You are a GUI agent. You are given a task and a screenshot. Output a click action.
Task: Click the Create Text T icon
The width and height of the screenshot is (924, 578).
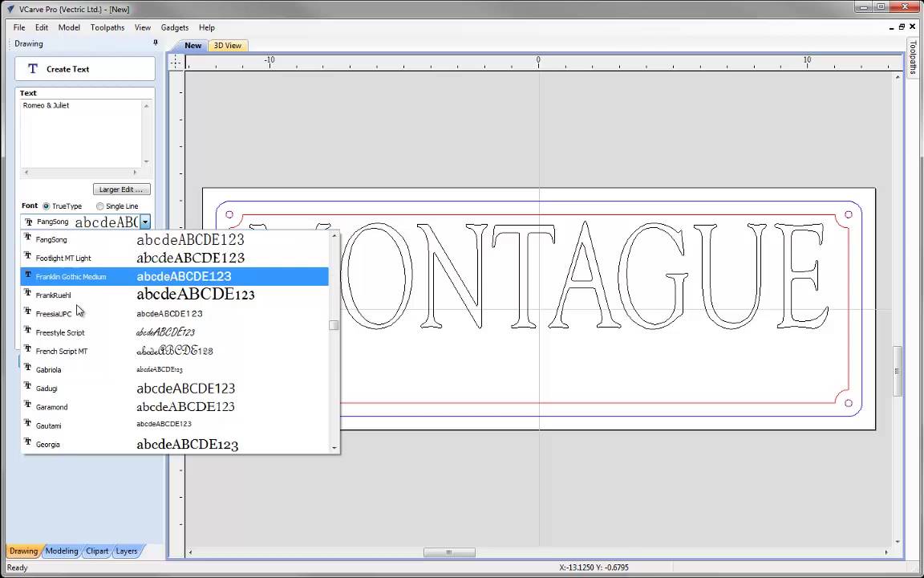point(33,69)
